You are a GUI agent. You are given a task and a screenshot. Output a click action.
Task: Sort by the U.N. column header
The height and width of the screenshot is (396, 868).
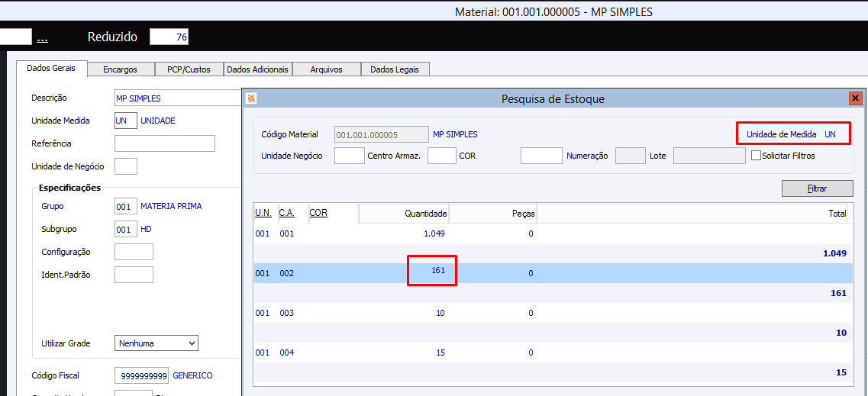click(x=263, y=213)
